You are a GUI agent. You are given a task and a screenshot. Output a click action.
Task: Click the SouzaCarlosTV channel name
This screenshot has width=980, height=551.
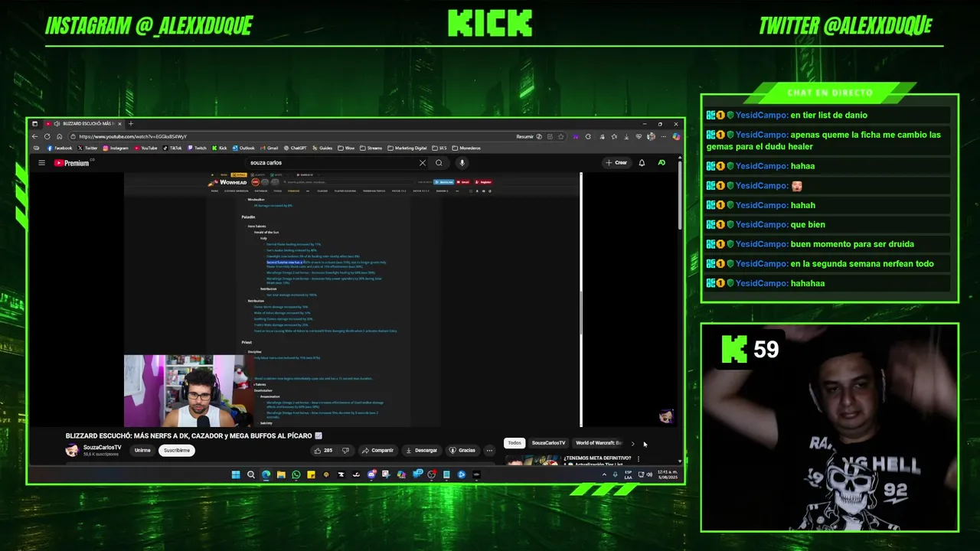pyautogui.click(x=103, y=447)
